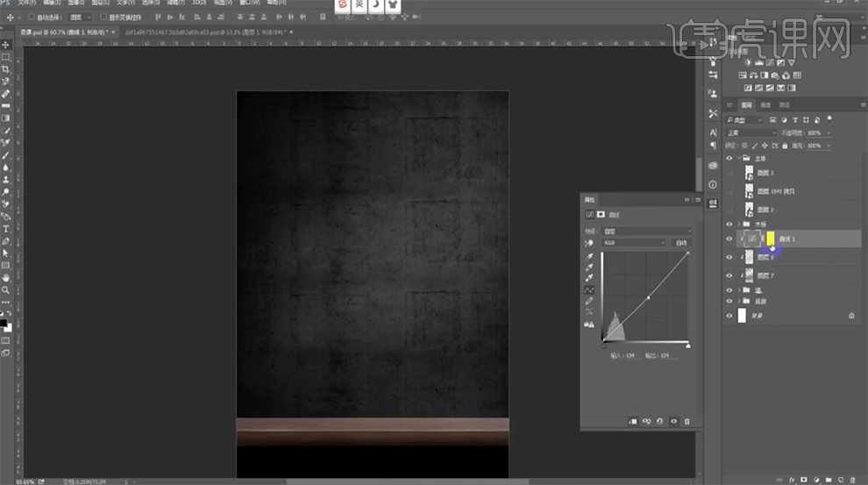Open the layer blend mode dropdown 正常
The image size is (868, 485).
pyautogui.click(x=751, y=132)
